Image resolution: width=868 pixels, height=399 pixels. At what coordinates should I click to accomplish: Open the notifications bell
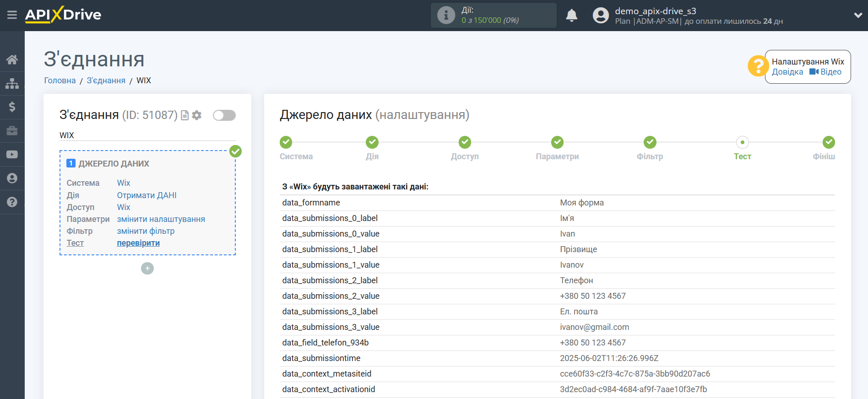[572, 16]
